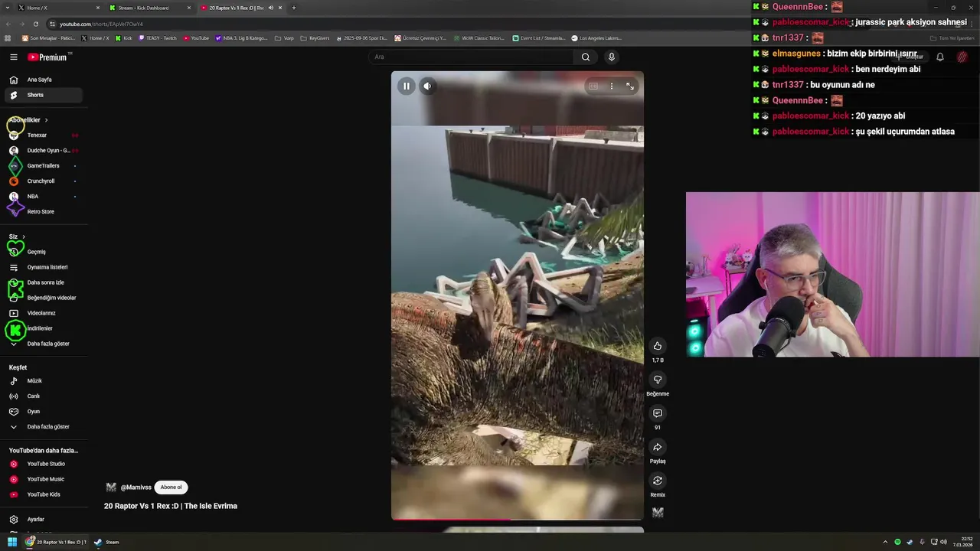Open Beğendiğim videolar list
The image size is (980, 551).
point(43,298)
